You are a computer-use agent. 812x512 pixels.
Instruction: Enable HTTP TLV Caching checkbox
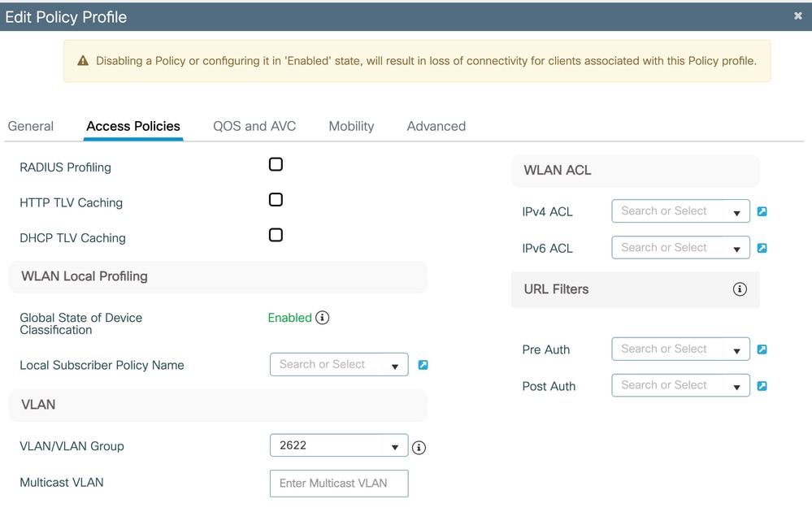click(276, 200)
